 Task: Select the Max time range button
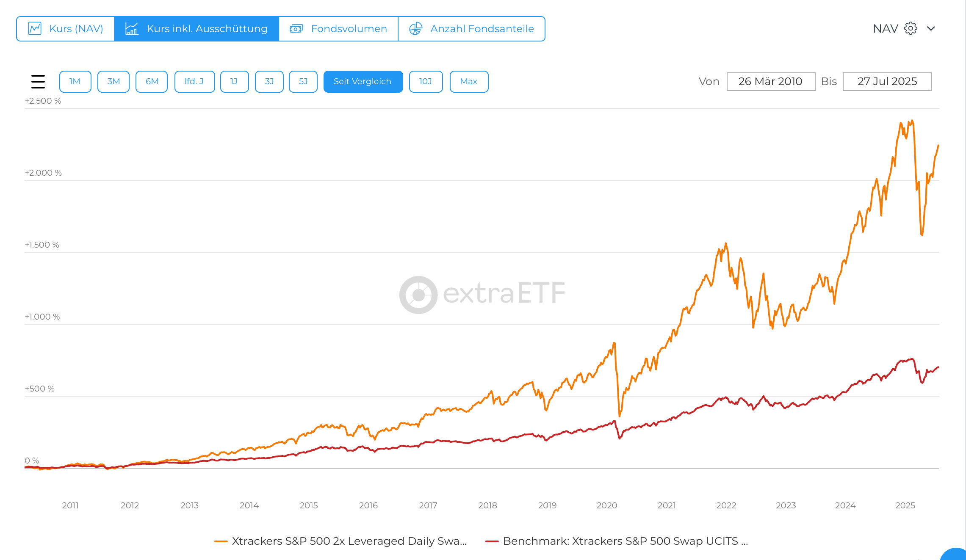coord(469,82)
